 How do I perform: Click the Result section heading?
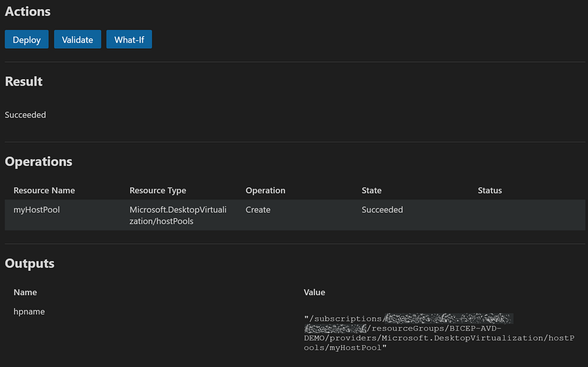(x=24, y=81)
